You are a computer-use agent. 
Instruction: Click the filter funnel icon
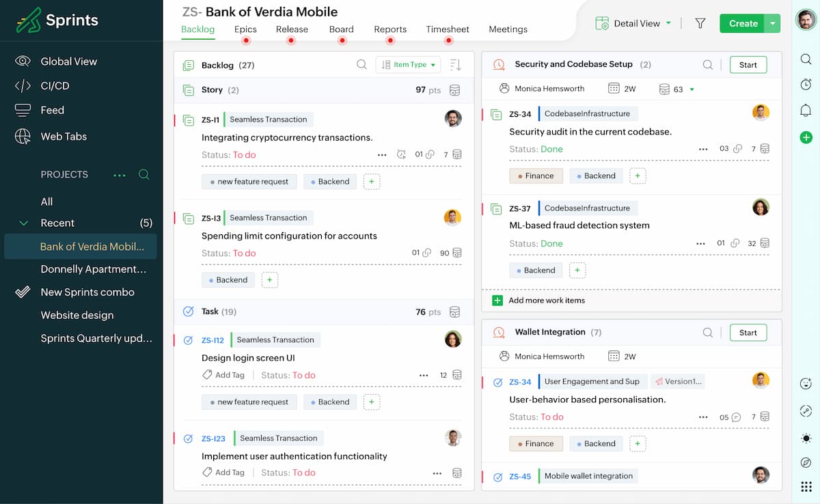(x=700, y=23)
